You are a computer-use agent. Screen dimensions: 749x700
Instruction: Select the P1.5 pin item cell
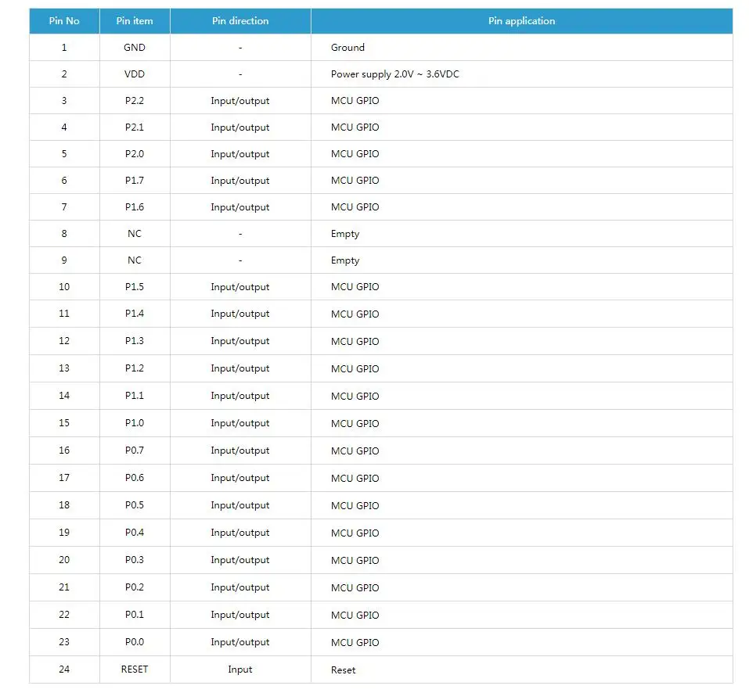[135, 287]
